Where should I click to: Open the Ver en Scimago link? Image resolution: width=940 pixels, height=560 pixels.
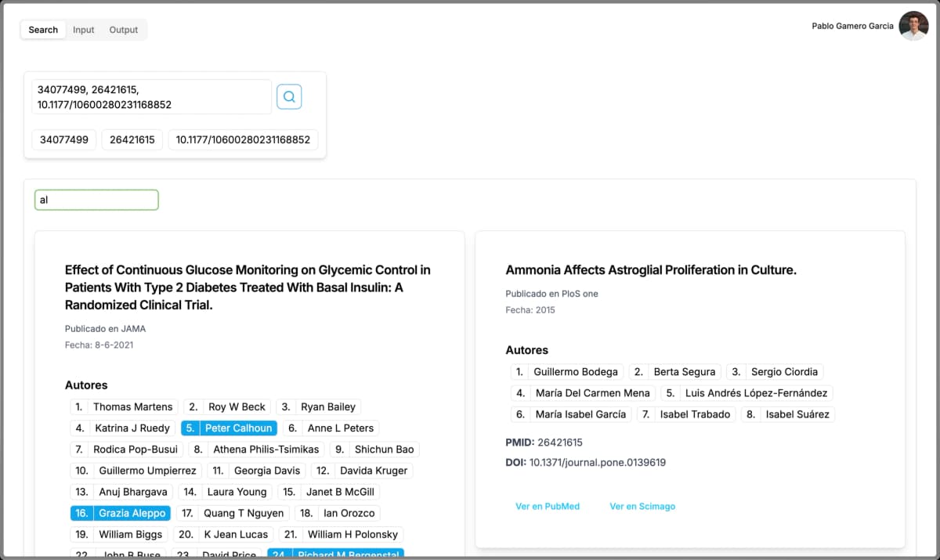point(642,506)
